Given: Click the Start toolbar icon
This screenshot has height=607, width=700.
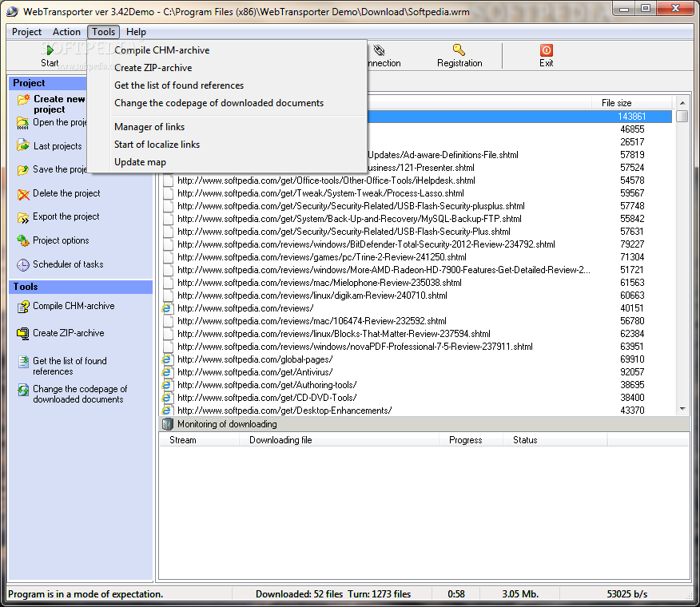Looking at the screenshot, I should coord(50,50).
